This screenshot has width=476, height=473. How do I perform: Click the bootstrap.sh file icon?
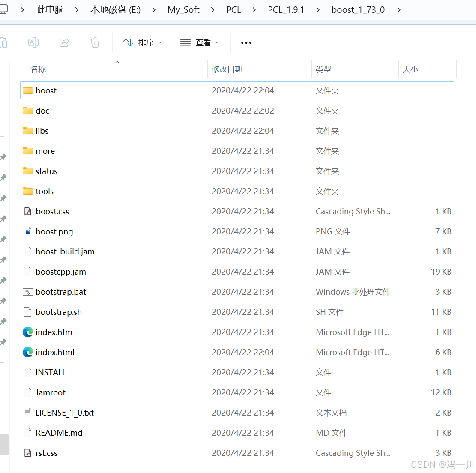click(x=27, y=312)
